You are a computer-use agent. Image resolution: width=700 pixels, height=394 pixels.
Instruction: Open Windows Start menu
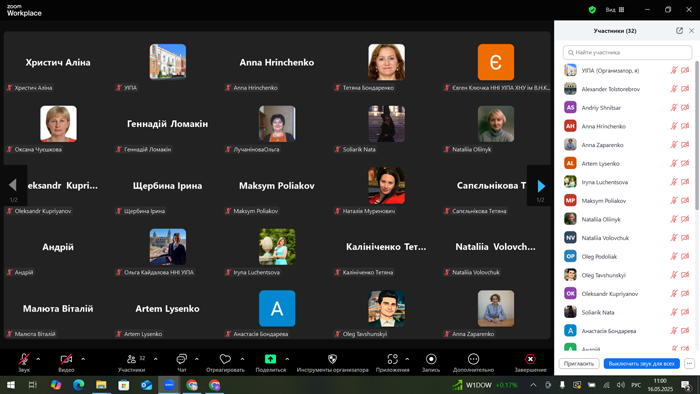pos(11,385)
